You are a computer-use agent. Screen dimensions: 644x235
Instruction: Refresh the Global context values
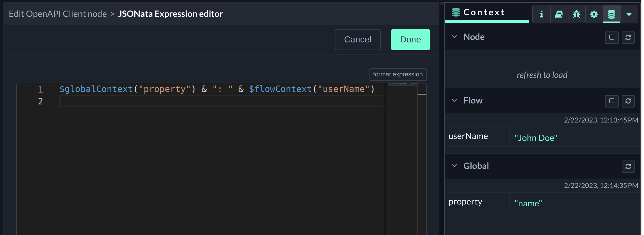click(x=628, y=166)
